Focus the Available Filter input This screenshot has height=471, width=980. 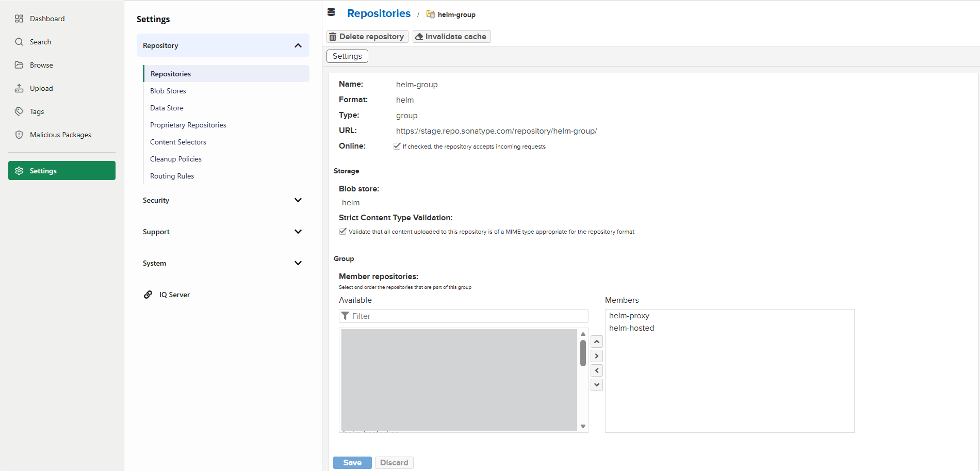(x=464, y=316)
